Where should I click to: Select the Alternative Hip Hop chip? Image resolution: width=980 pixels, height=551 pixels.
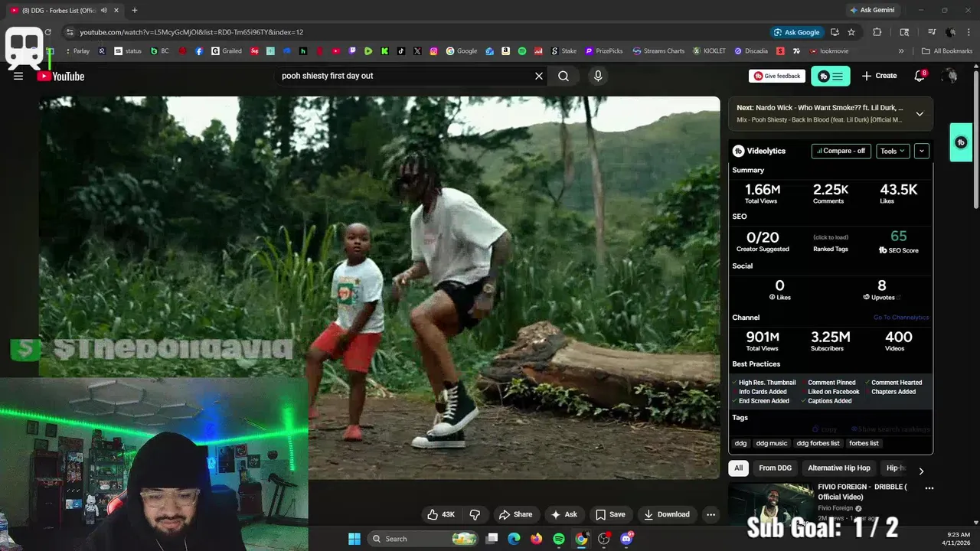839,468
